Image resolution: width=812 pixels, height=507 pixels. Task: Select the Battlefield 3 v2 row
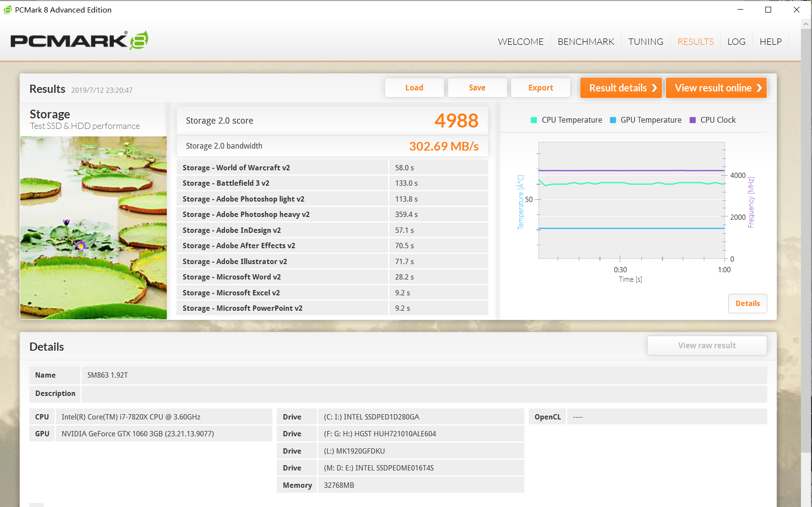(332, 183)
